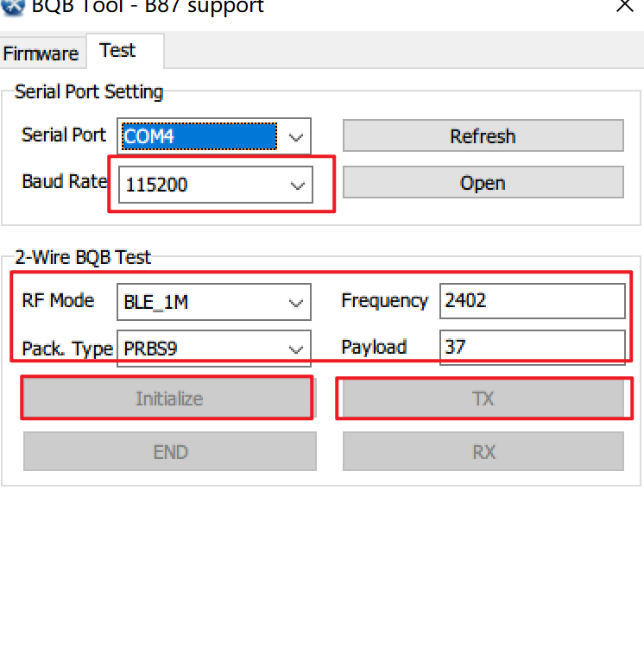This screenshot has width=644, height=660.
Task: Close the BQB Tool window
Action: (624, 6)
